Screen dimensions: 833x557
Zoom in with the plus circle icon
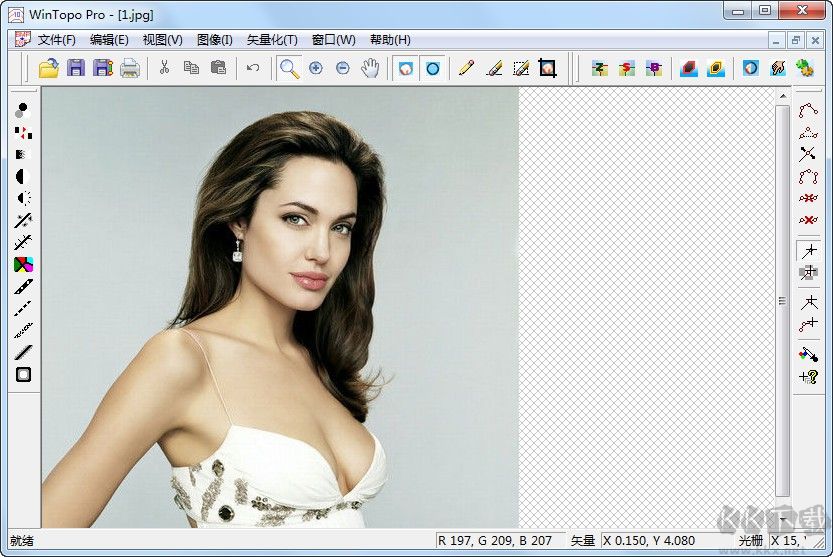pyautogui.click(x=316, y=68)
